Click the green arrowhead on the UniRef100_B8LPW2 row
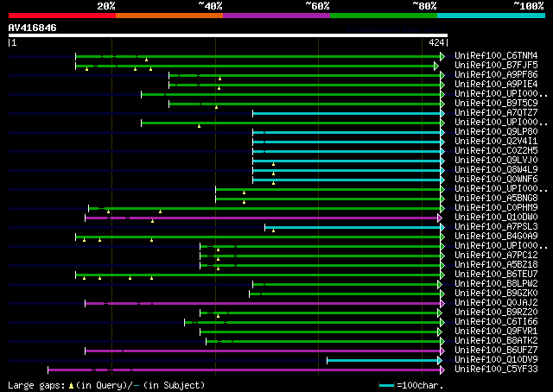The height and width of the screenshot is (392, 553). pyautogui.click(x=440, y=284)
